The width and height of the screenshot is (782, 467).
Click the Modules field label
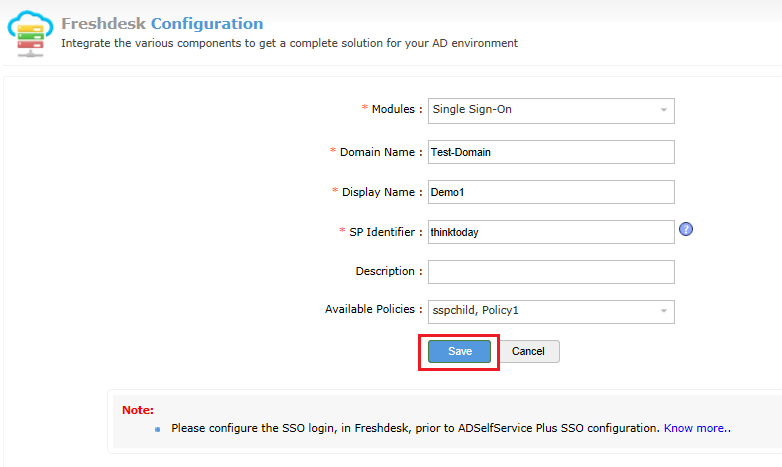(396, 110)
